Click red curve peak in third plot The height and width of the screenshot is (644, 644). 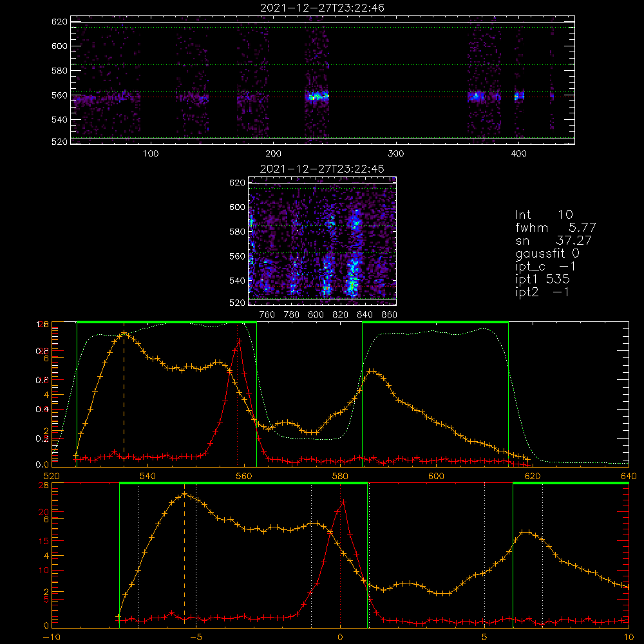click(x=239, y=341)
